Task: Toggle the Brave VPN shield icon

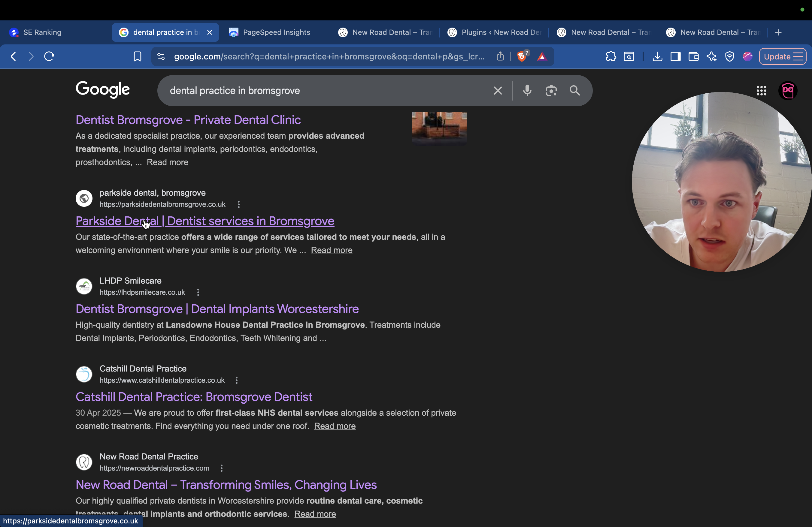Action: click(x=729, y=57)
